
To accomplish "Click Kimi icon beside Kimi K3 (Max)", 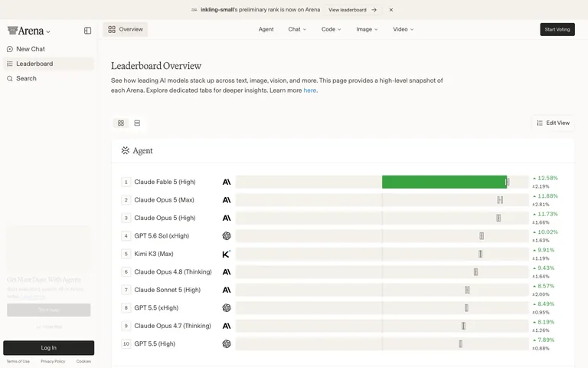I will 226,255.
